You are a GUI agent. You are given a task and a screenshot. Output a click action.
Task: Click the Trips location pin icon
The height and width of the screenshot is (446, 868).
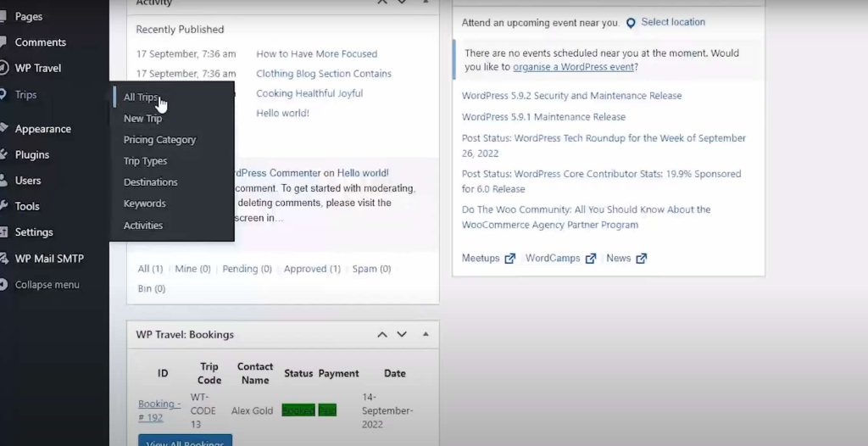coord(3,95)
